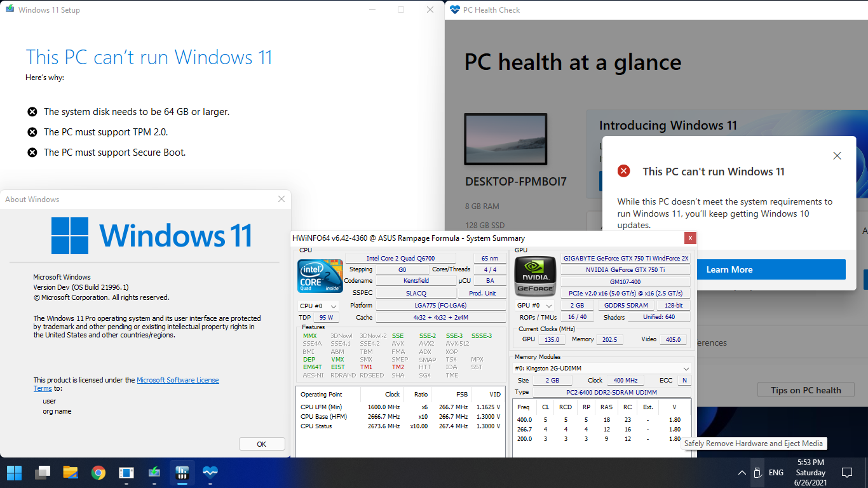Viewport: 868px width, 488px height.
Task: Click the Windows 11 logo in About Windows
Action: click(x=151, y=236)
